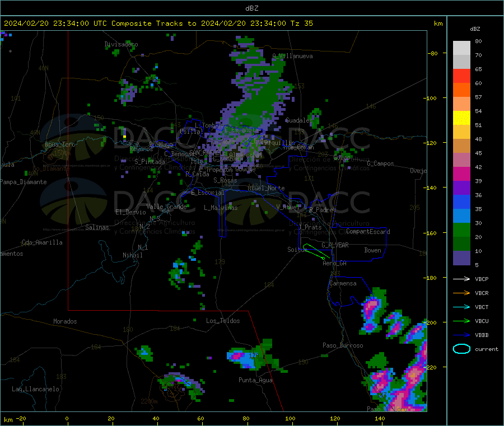Select the slate-purple 5-10 dBZ swatch
Screen dimensions: 504x426
[x=461, y=258]
